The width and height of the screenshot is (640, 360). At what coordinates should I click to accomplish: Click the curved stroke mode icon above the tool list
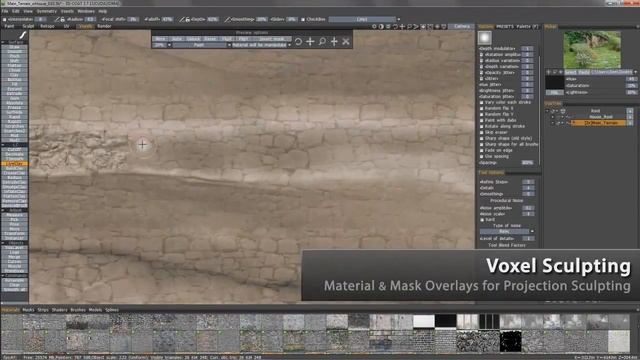pos(22,35)
